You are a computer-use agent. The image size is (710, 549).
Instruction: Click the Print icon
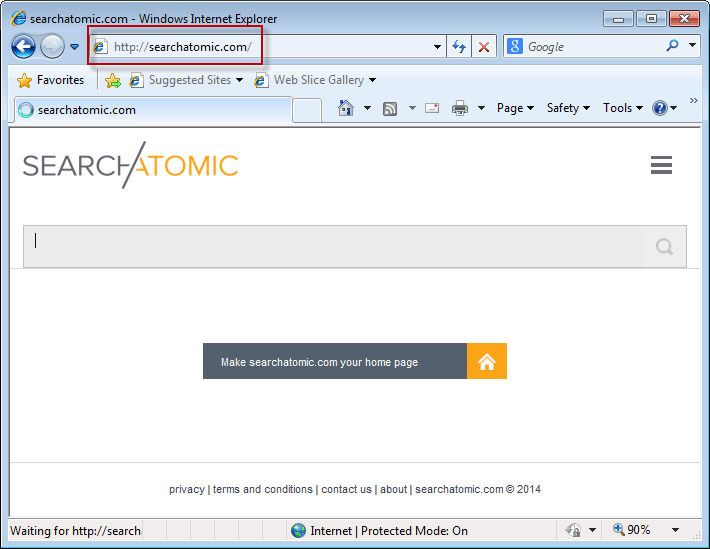[460, 108]
